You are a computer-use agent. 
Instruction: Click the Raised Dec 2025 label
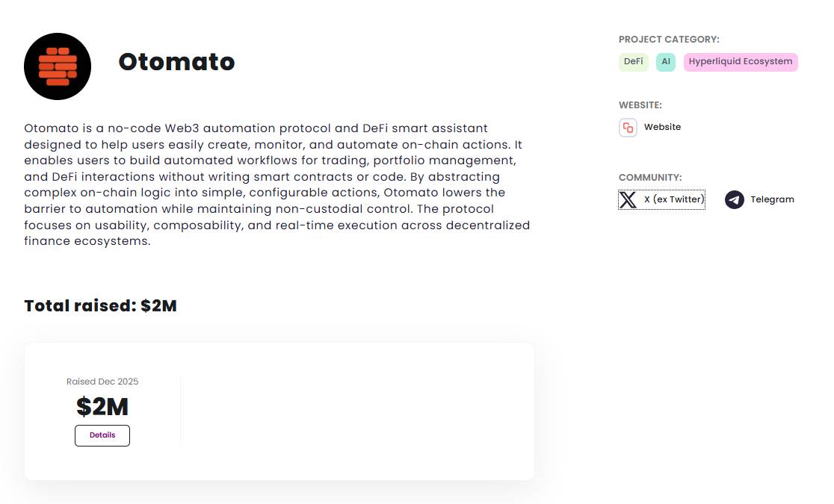(x=102, y=382)
